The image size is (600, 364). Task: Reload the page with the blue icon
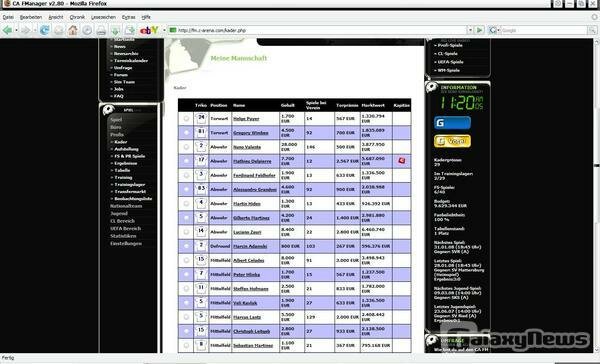tap(44, 30)
